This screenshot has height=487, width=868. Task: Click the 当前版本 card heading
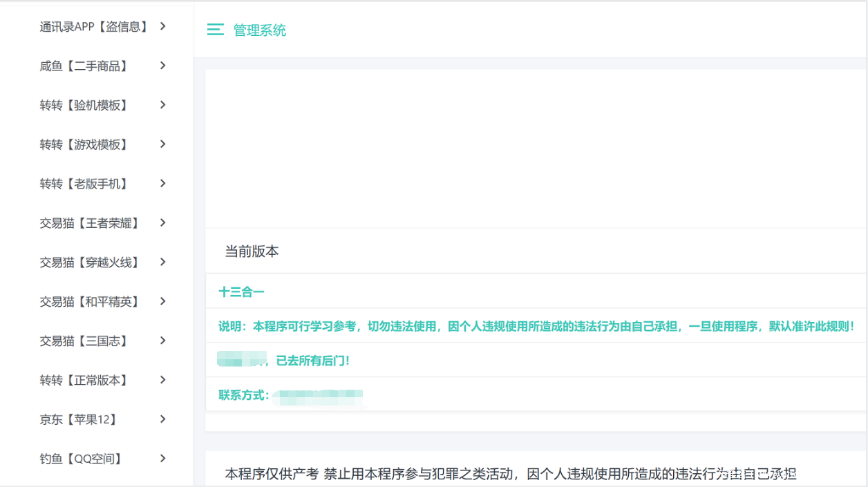pos(252,252)
